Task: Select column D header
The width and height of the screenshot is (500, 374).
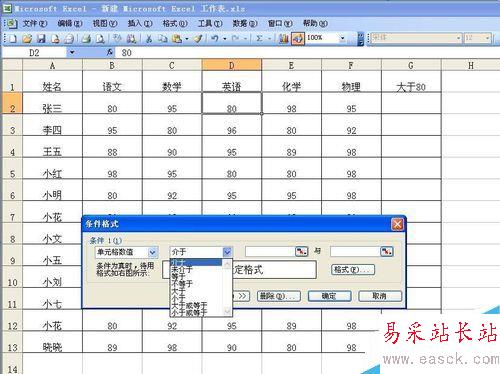Action: (x=232, y=65)
